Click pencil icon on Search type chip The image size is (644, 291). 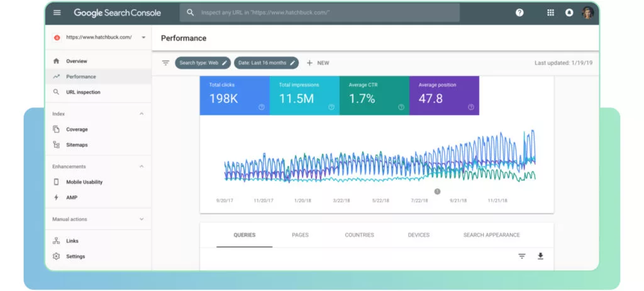225,63
